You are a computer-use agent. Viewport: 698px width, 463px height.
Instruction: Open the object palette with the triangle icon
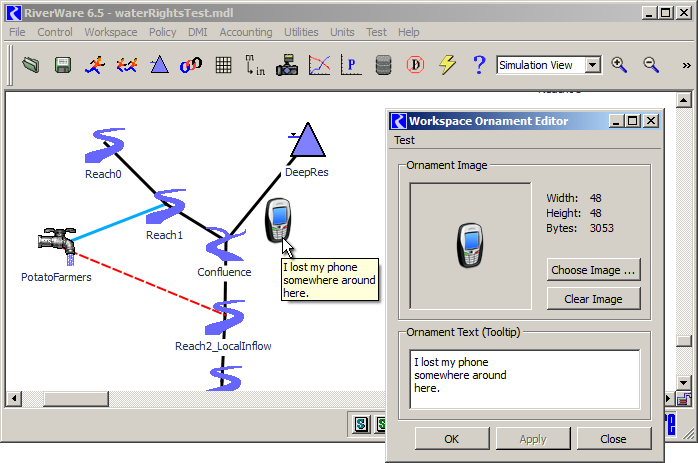point(159,65)
